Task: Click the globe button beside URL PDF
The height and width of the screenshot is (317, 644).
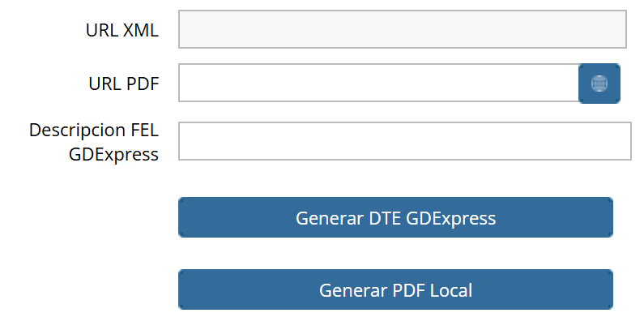Action: click(599, 84)
